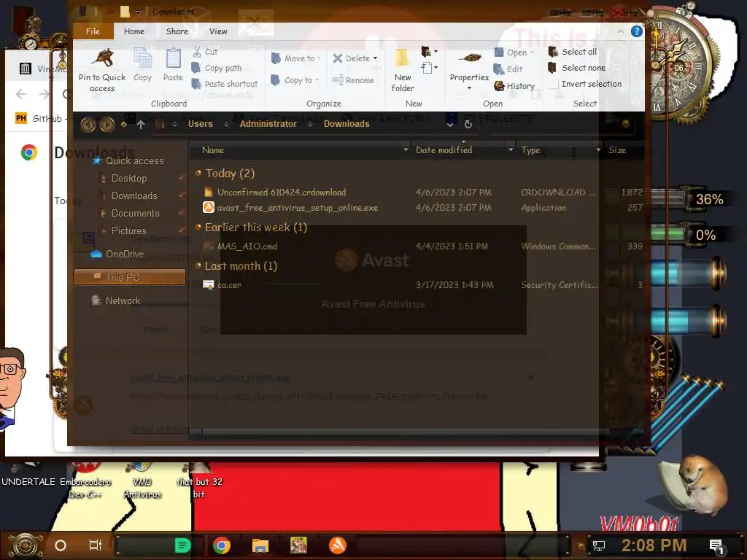Open the Copy to dropdown
This screenshot has height=560, width=747.
[x=295, y=80]
